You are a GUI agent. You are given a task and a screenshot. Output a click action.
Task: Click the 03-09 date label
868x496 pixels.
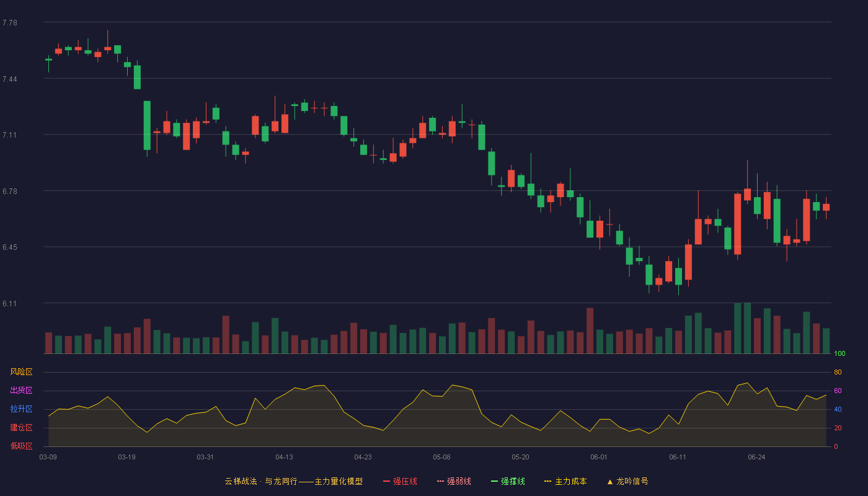click(x=48, y=457)
